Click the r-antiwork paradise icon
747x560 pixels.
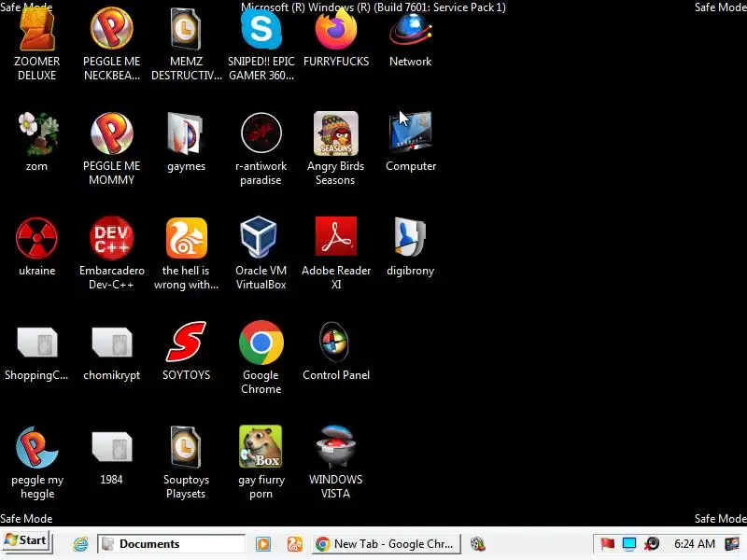pos(261,133)
